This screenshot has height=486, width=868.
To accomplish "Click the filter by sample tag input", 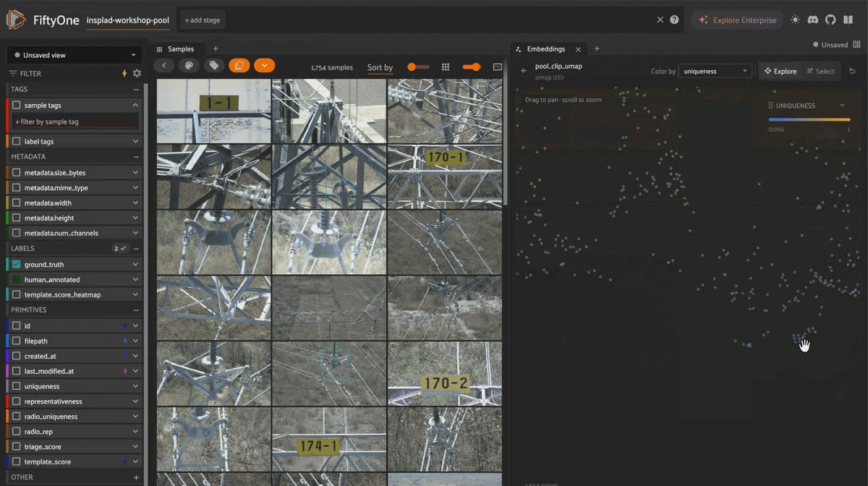I will (76, 122).
